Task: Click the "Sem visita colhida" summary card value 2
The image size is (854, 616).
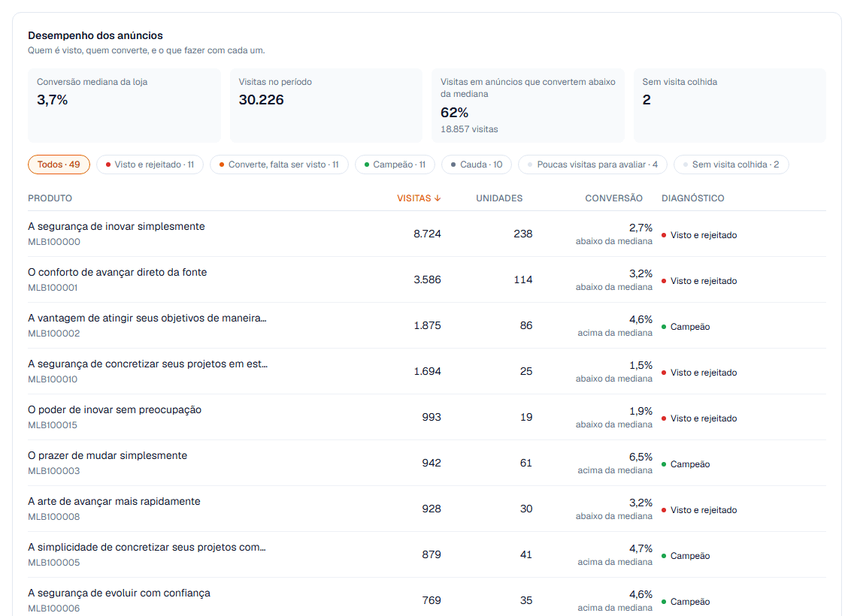Action: coord(647,100)
